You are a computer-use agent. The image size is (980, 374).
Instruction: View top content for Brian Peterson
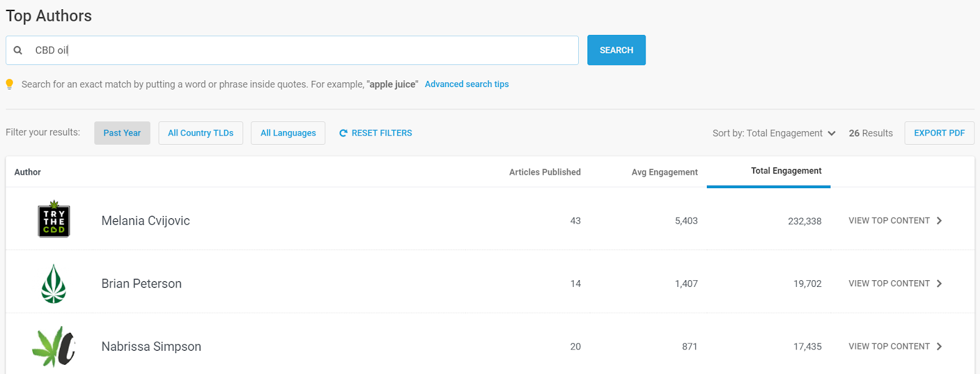pos(895,283)
